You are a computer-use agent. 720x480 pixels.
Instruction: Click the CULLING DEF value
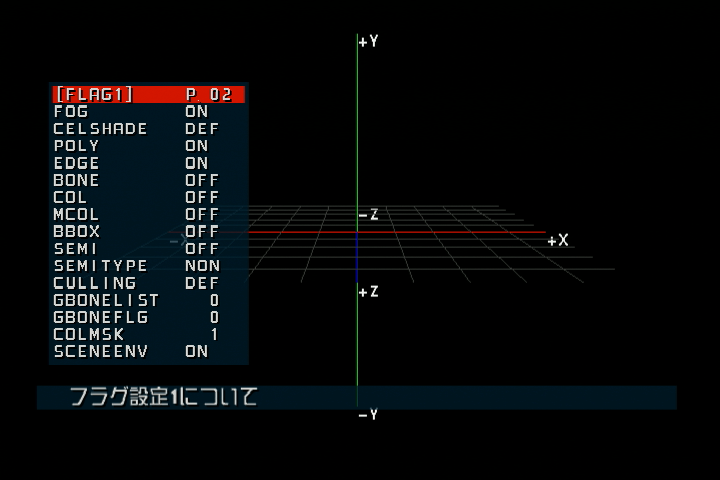(202, 283)
